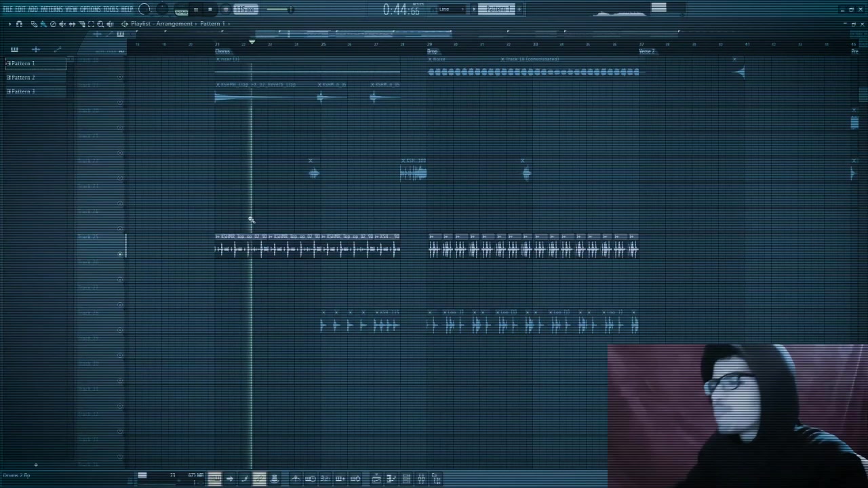Select the Draw pencil tool

(33, 24)
